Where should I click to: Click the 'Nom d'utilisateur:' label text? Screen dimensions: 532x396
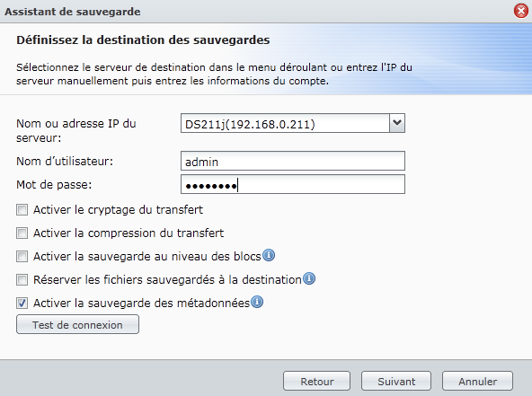[x=65, y=161]
